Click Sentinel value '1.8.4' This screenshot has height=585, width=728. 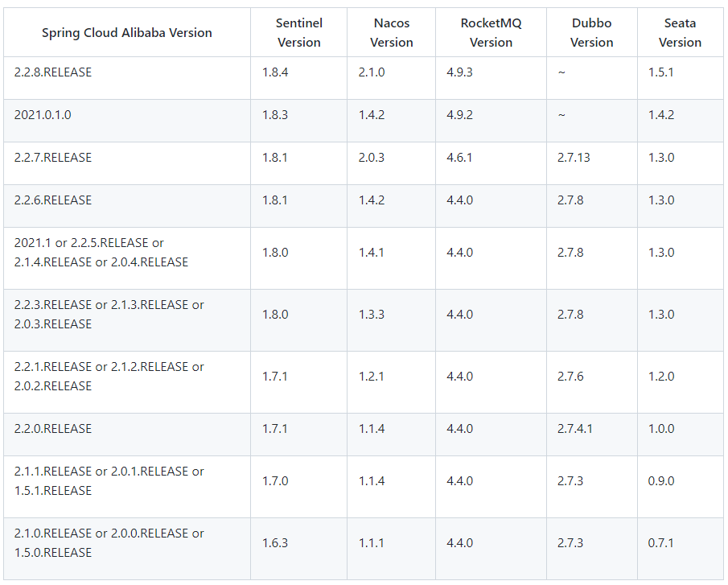click(275, 72)
